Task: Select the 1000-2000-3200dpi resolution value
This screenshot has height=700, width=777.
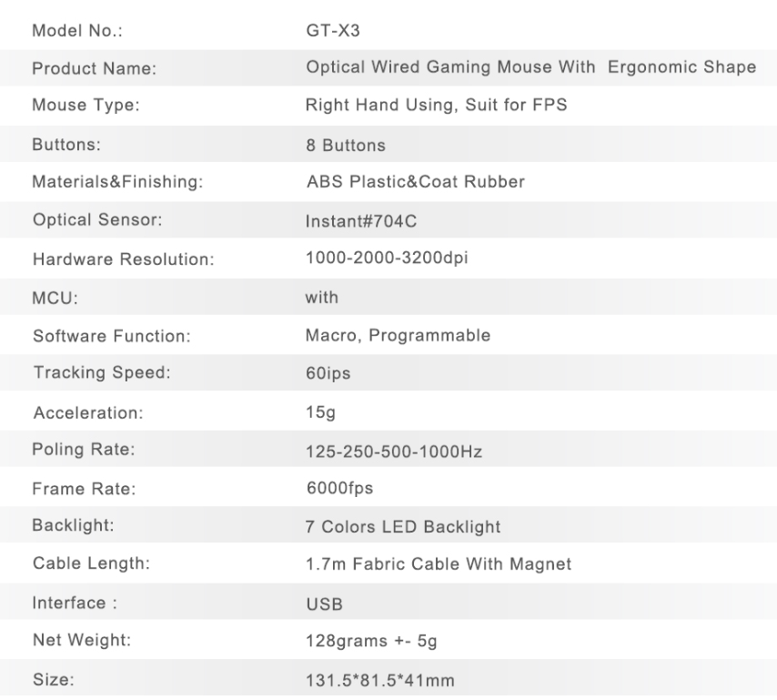Action: [x=388, y=259]
